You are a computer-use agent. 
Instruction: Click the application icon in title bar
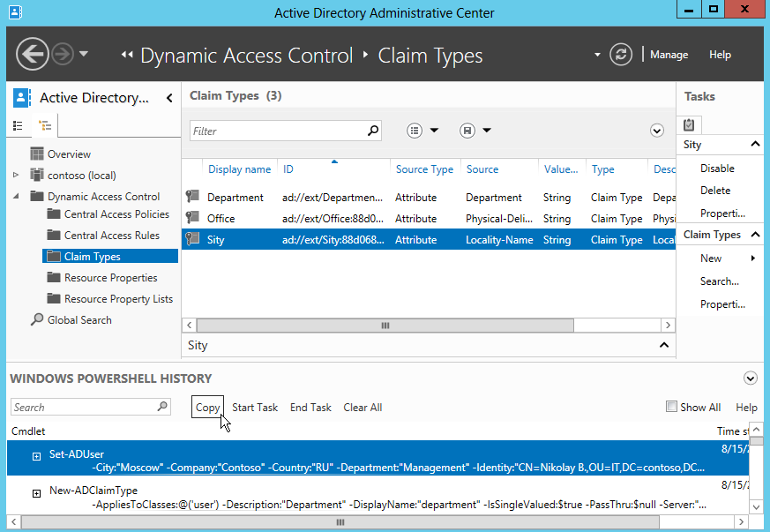tap(15, 12)
